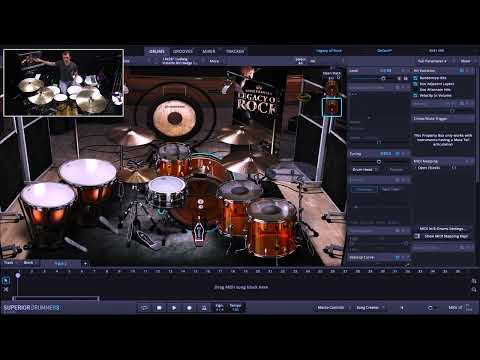This screenshot has height=360, width=480.
Task: Open the TRACKER tab
Action: tap(235, 51)
